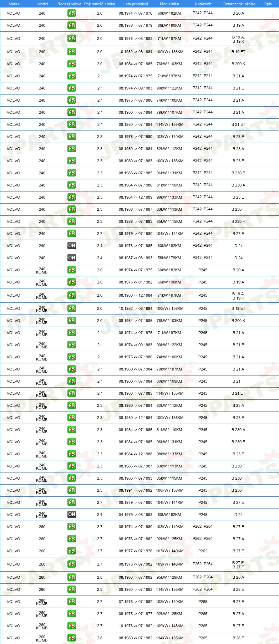Click petrol icon in 240 P242 B 21 E row
The image size is (279, 644).
72,88
